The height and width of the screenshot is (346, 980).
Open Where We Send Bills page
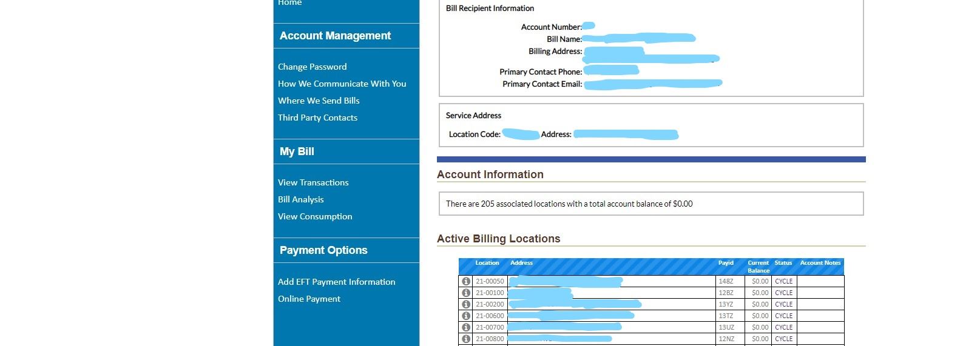(319, 101)
